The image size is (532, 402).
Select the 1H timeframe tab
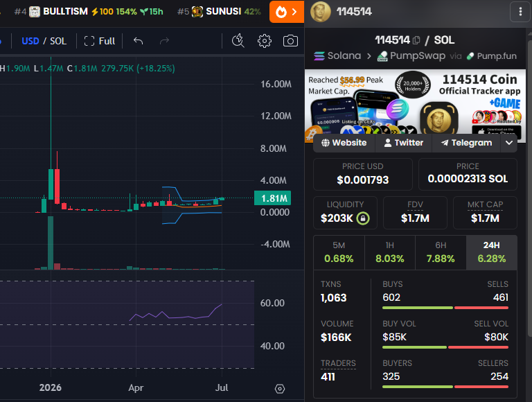tap(390, 252)
